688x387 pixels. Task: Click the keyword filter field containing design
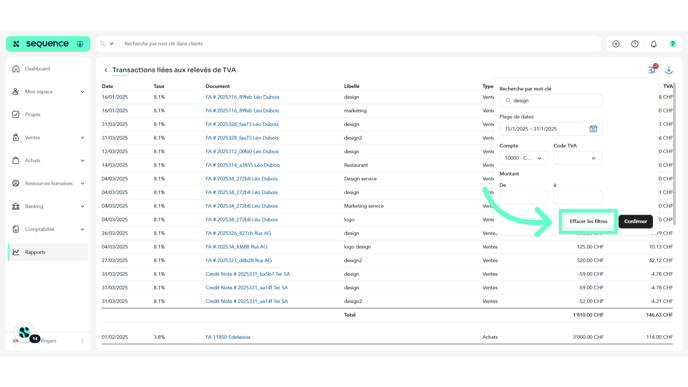pos(551,101)
